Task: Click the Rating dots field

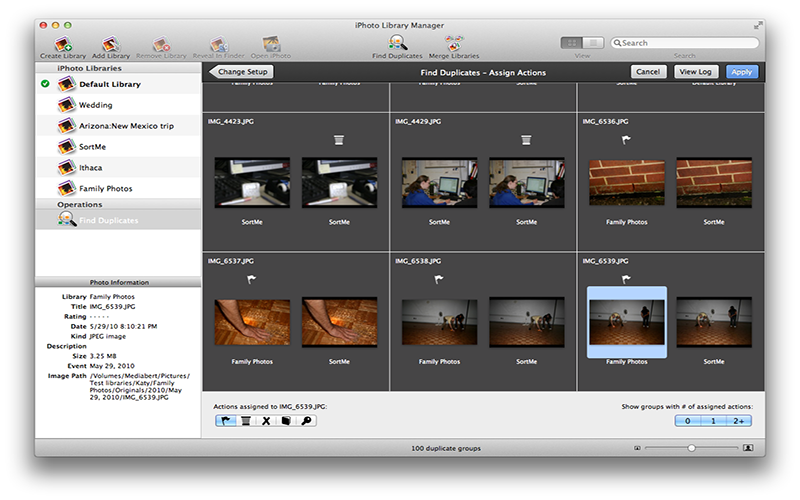Action: 99,316
